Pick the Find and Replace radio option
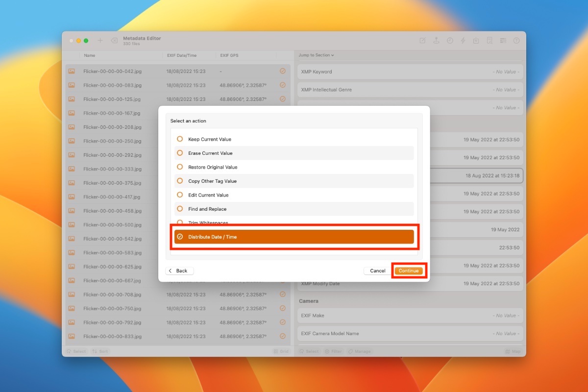The width and height of the screenshot is (588, 392). pos(180,209)
